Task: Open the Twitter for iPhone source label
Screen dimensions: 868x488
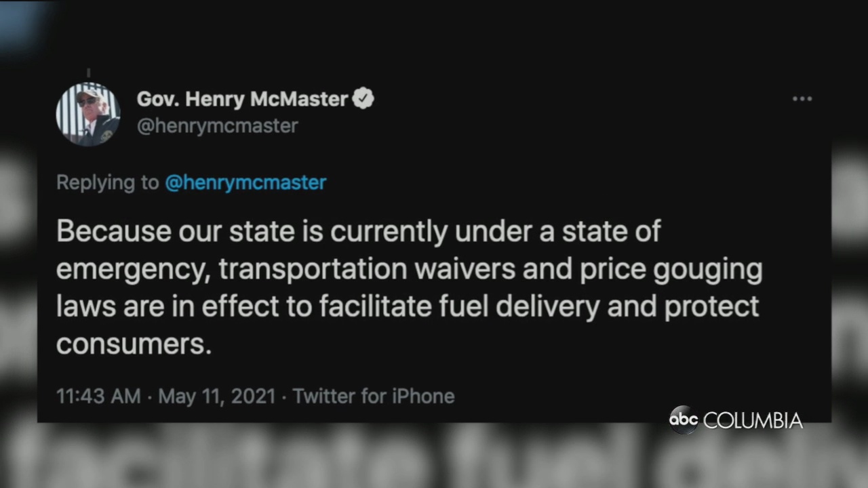Action: pos(374,396)
